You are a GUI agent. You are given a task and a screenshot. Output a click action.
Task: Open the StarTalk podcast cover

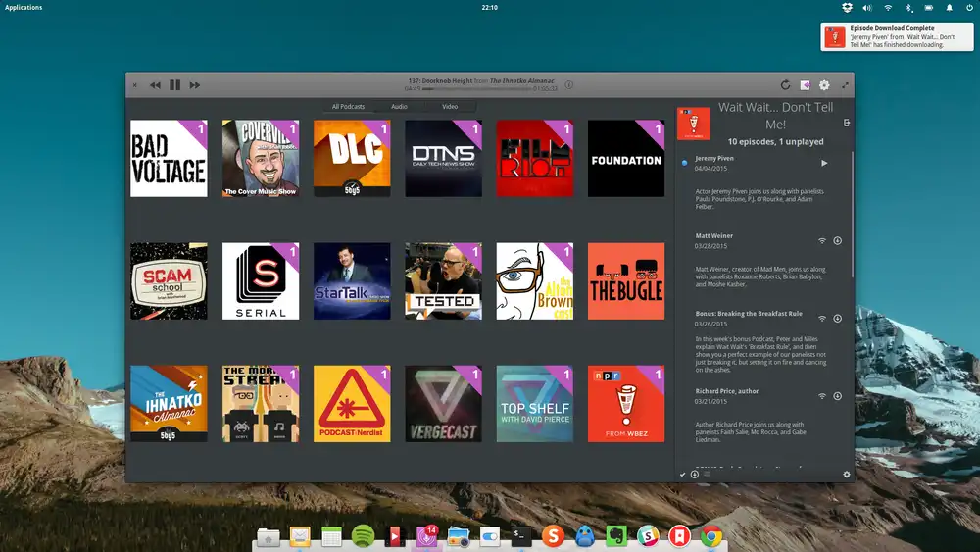pos(352,280)
